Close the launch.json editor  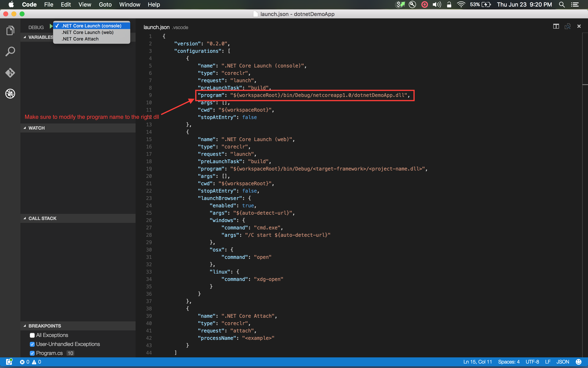coord(579,26)
